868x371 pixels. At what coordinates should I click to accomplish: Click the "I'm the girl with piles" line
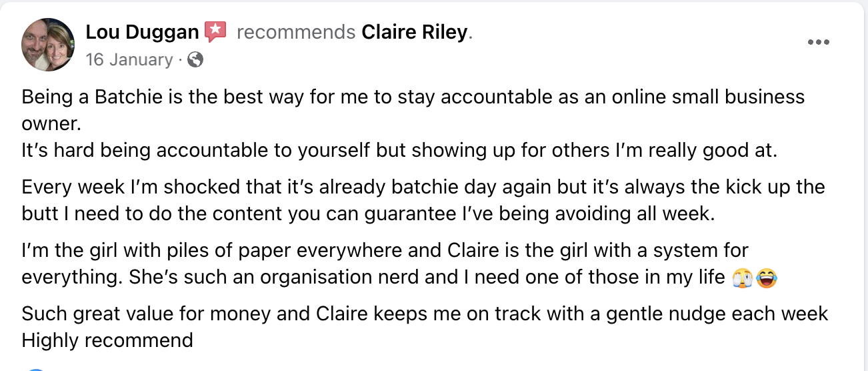(385, 250)
